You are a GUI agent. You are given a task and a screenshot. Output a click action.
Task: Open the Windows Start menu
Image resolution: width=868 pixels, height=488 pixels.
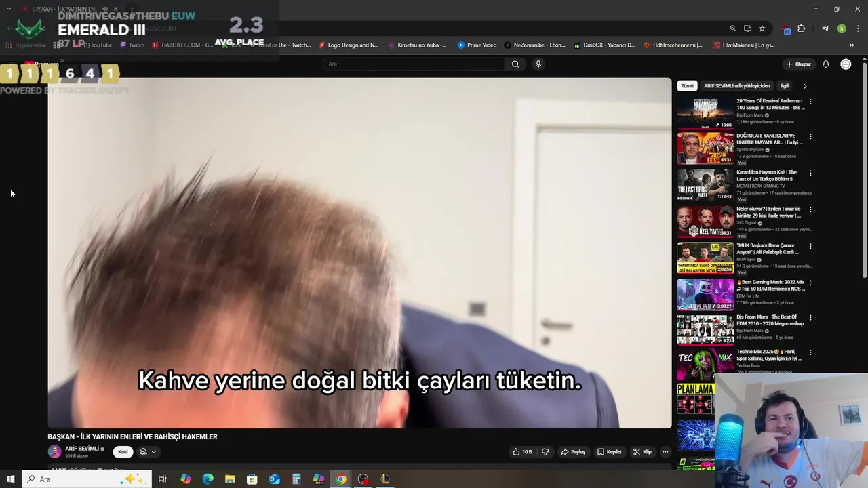(10, 479)
